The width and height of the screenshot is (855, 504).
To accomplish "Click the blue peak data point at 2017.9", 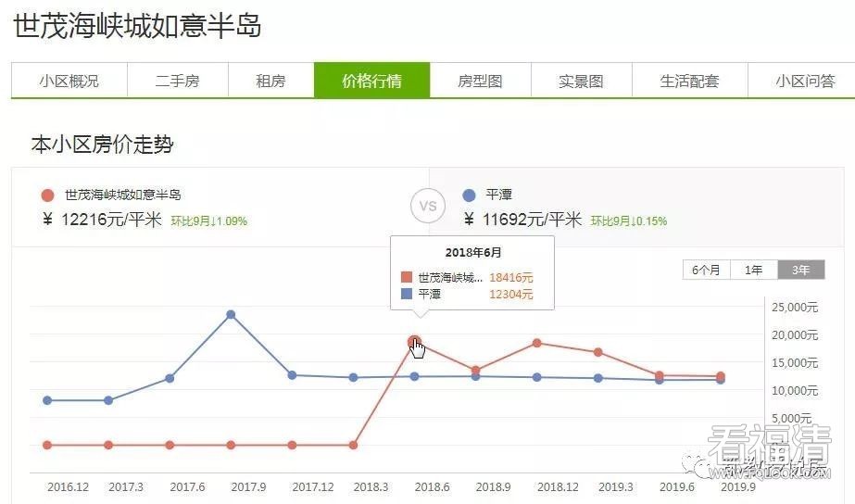I will tap(231, 315).
